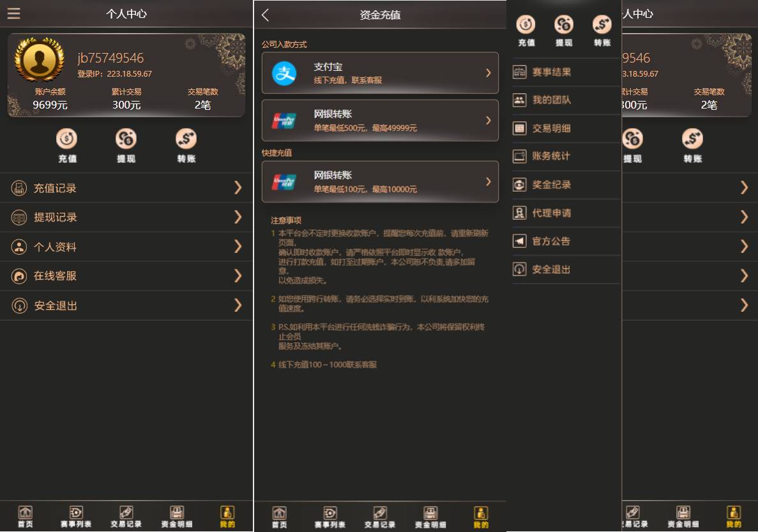Image resolution: width=758 pixels, height=532 pixels.
Task: Select the 支付宝 Alipay deposit option
Action: 380,73
